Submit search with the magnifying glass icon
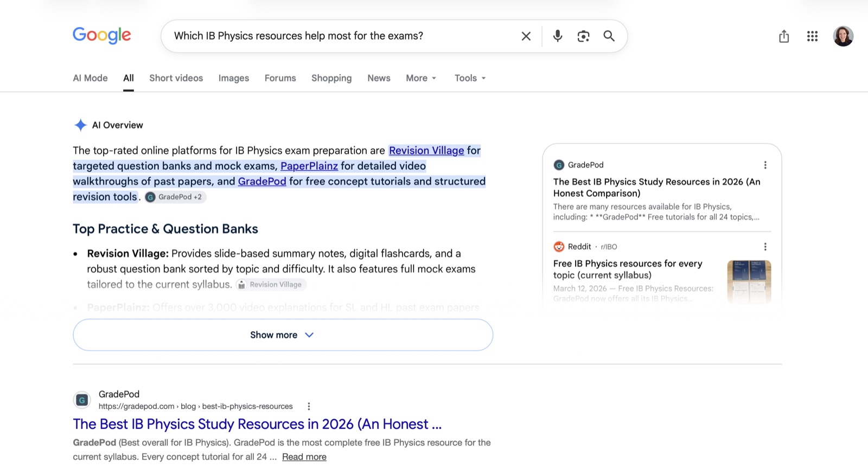Screen dimensions: 868x476 (x=609, y=36)
